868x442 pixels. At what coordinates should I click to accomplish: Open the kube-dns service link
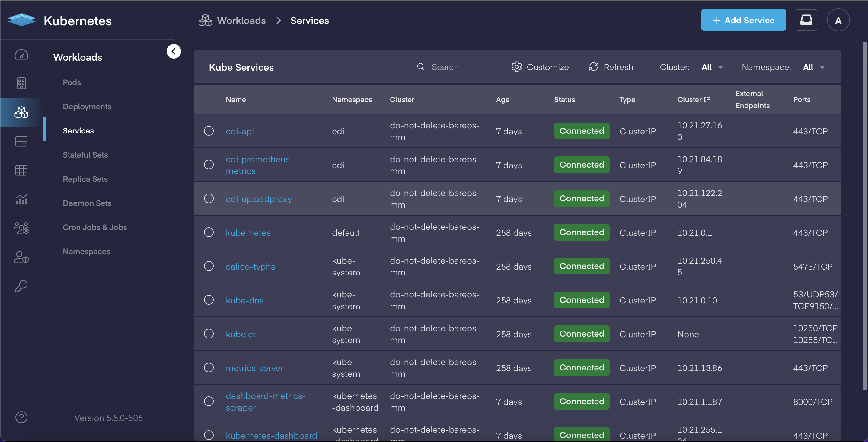(245, 300)
